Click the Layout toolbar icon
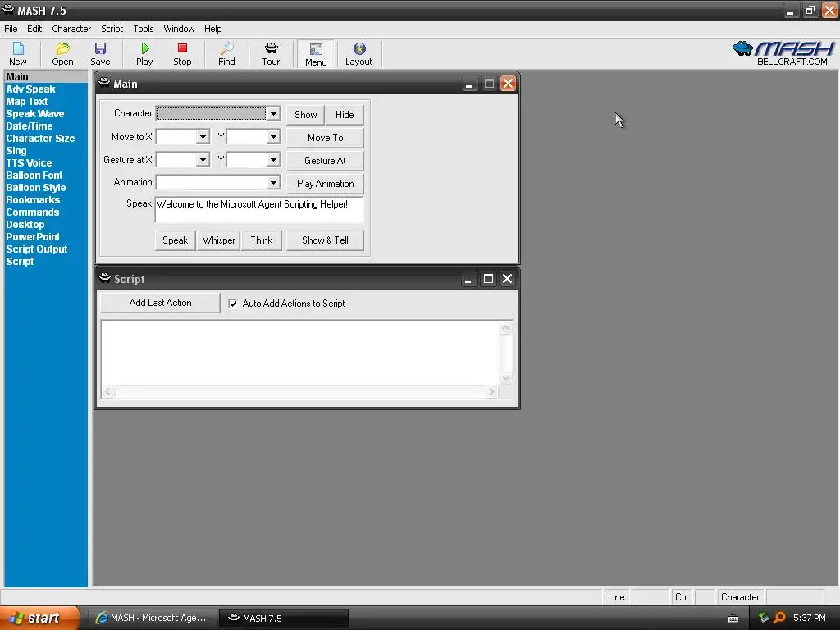The height and width of the screenshot is (630, 840). coord(359,53)
